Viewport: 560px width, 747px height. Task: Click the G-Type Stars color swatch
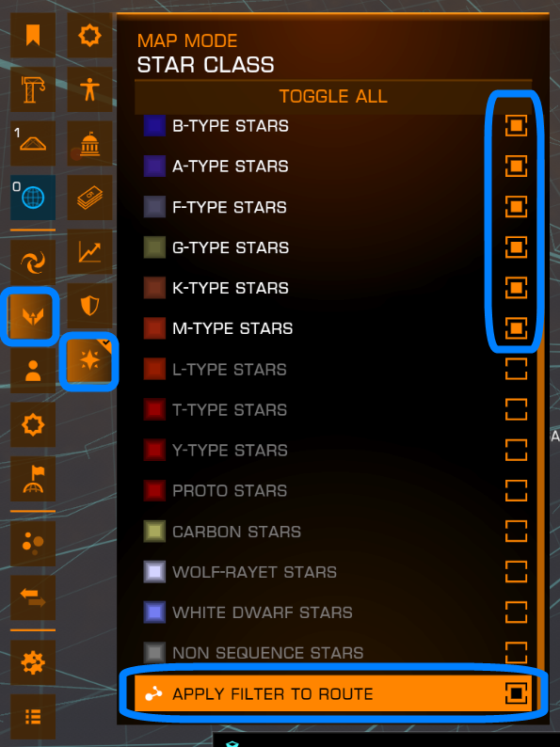(x=154, y=247)
